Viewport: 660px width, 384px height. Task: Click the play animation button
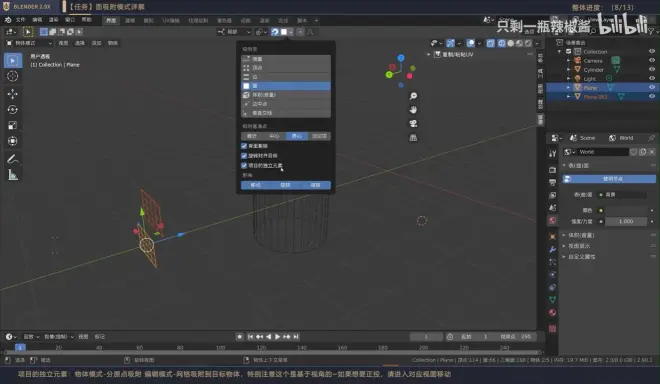click(277, 337)
